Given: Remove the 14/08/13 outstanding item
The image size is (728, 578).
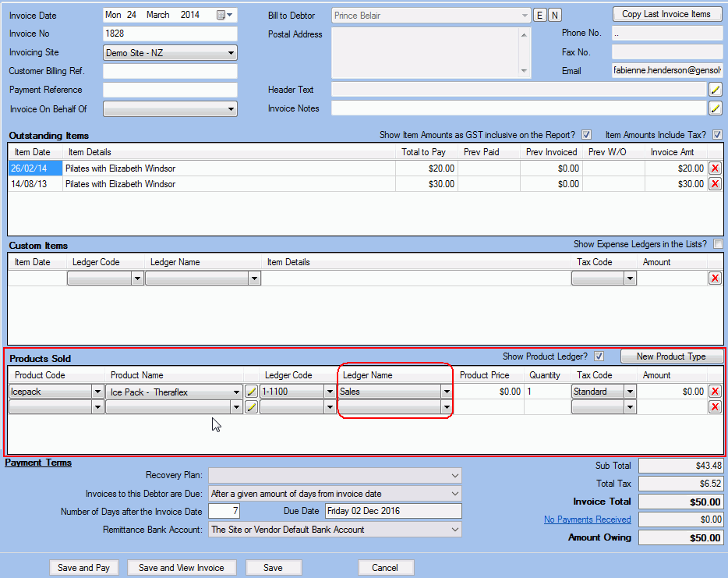Looking at the screenshot, I should [x=715, y=184].
